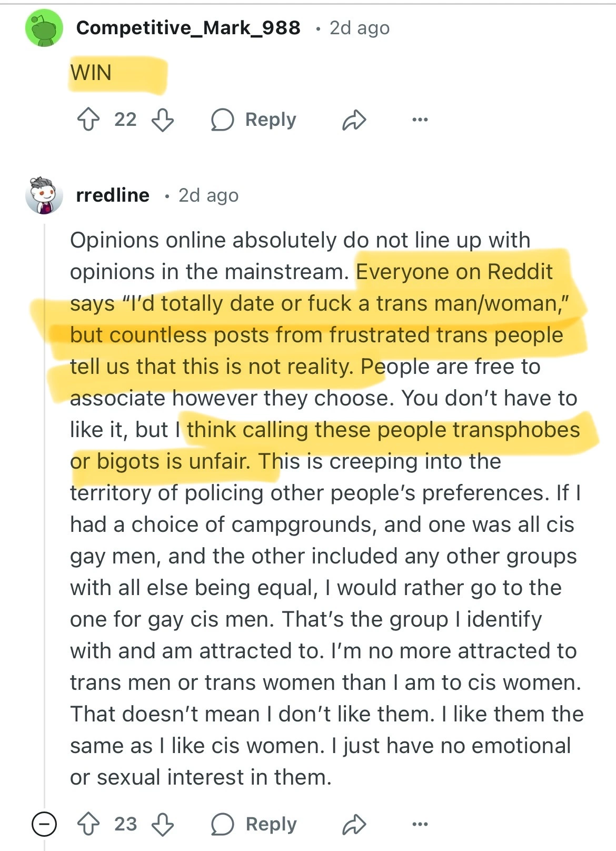616x851 pixels.
Task: Reply to Competitive_Mark_988's comment
Action: coord(254,120)
